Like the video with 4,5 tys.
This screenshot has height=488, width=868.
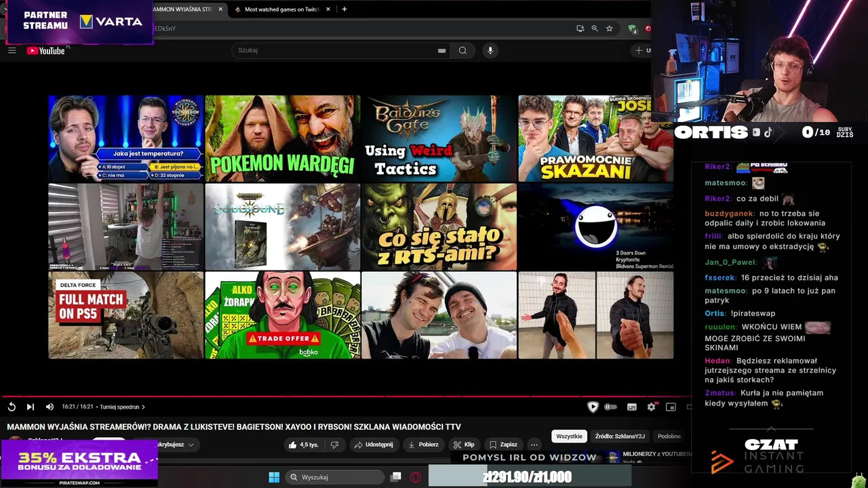303,445
